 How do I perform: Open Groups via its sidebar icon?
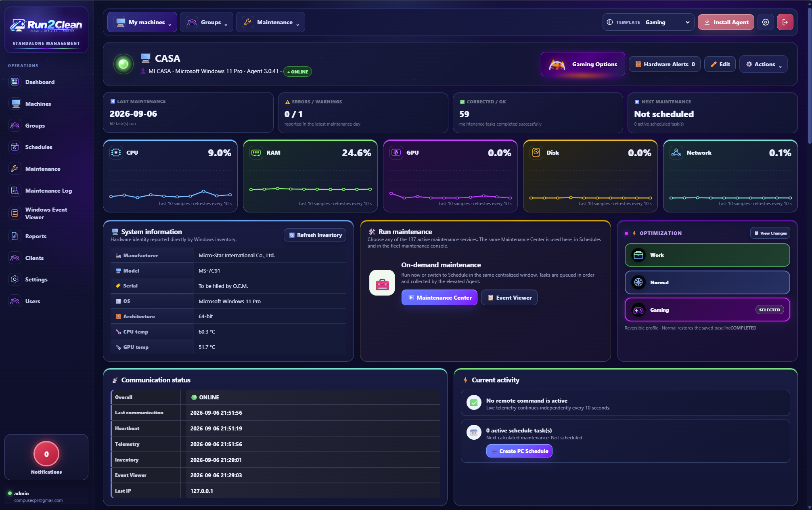[15, 126]
